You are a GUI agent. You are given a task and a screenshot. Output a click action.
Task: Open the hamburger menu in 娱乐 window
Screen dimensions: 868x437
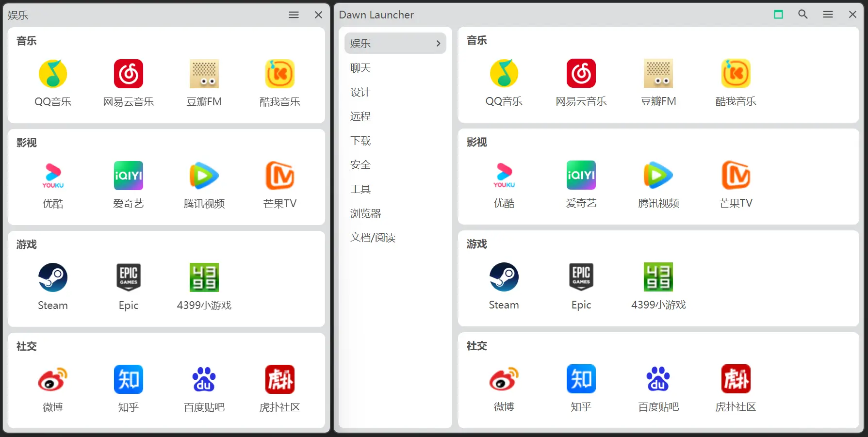pyautogui.click(x=294, y=15)
